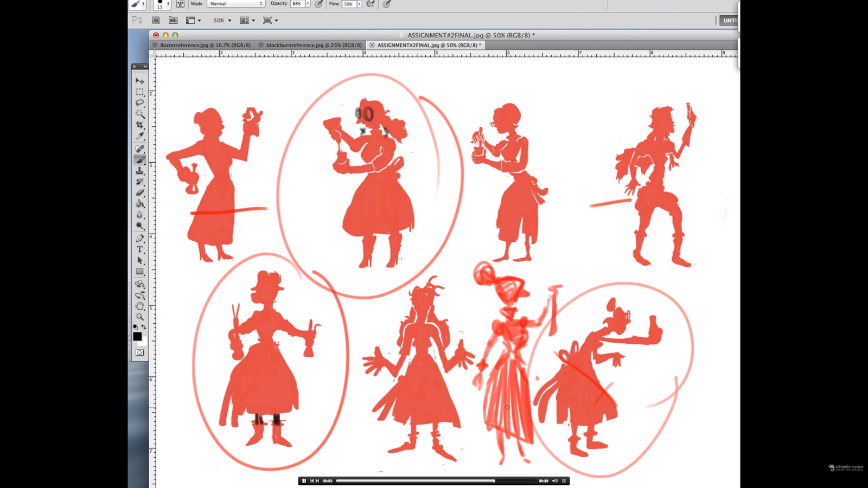The image size is (868, 488).
Task: Select the Zoom tool
Action: click(139, 315)
